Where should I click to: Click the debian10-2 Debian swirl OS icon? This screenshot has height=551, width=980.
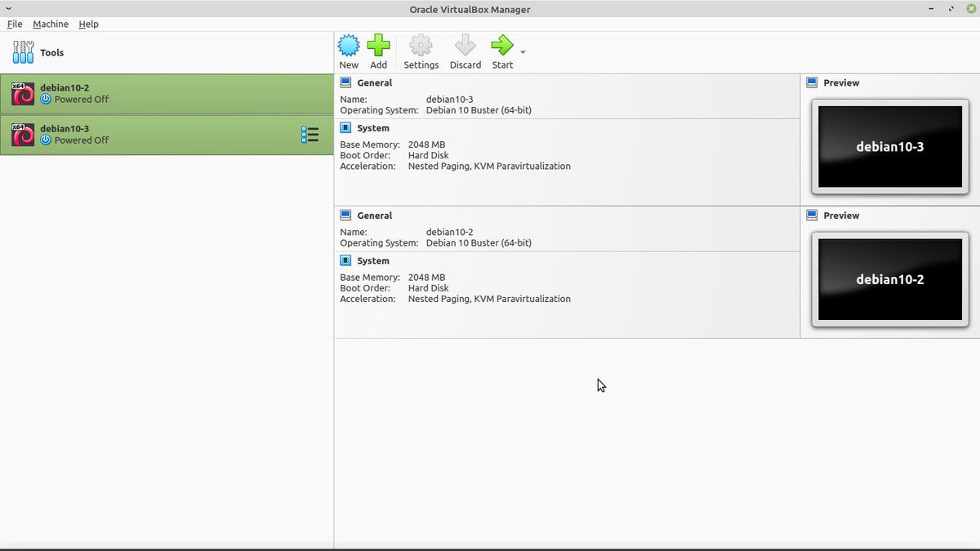[x=23, y=94]
